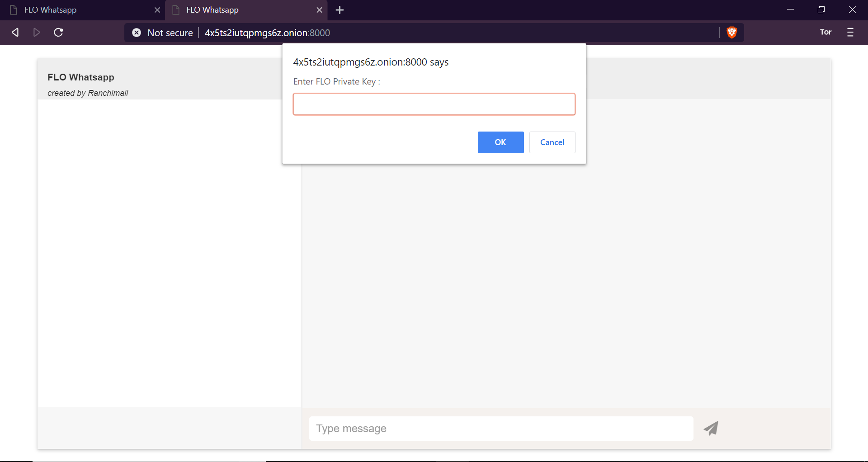Click the address bar URL text
This screenshot has height=462, width=868.
click(268, 33)
